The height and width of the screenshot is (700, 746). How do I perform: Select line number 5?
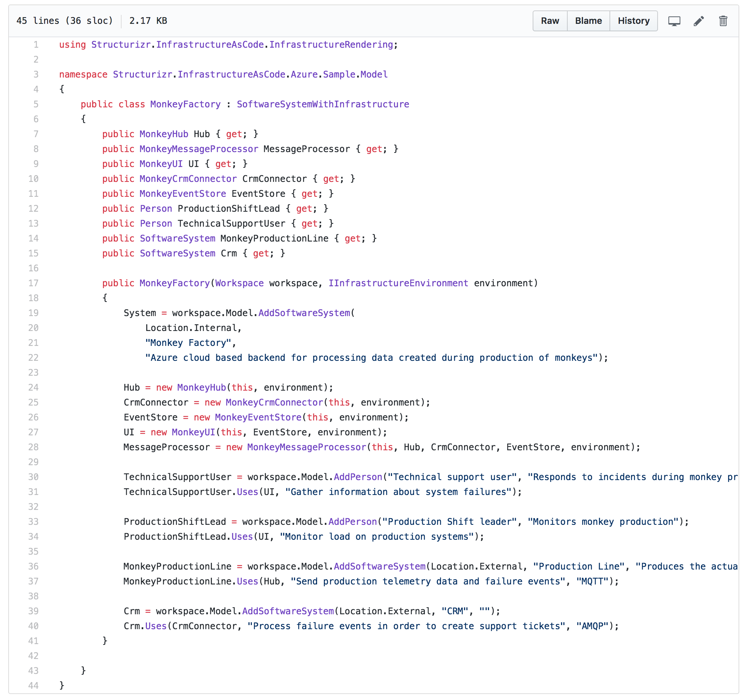36,104
